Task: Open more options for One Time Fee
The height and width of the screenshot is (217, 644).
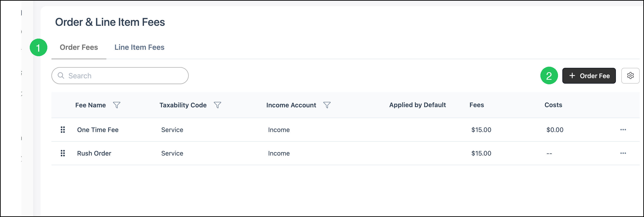Action: pos(623,130)
